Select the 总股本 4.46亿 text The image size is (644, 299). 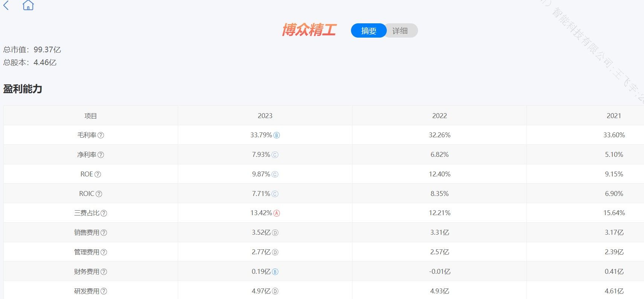[30, 62]
